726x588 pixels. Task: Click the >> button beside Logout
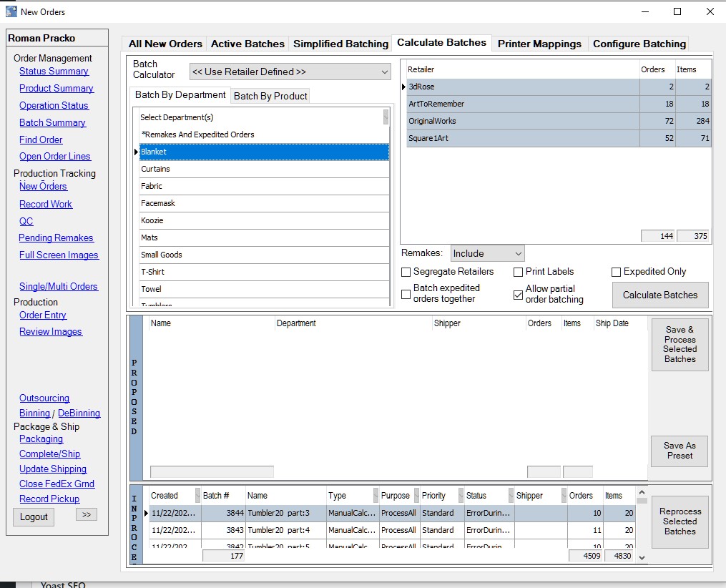point(86,514)
